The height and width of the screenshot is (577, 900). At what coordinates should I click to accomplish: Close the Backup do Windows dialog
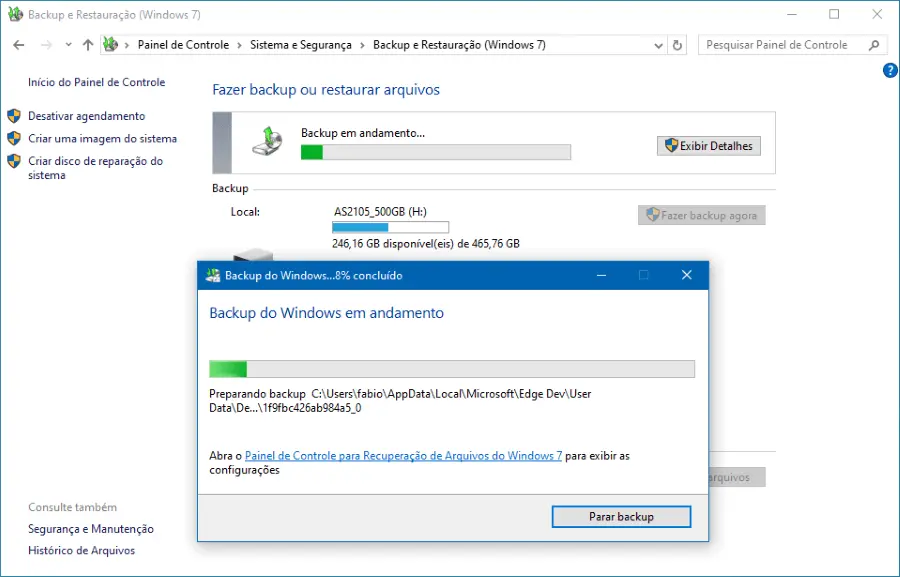pos(686,275)
